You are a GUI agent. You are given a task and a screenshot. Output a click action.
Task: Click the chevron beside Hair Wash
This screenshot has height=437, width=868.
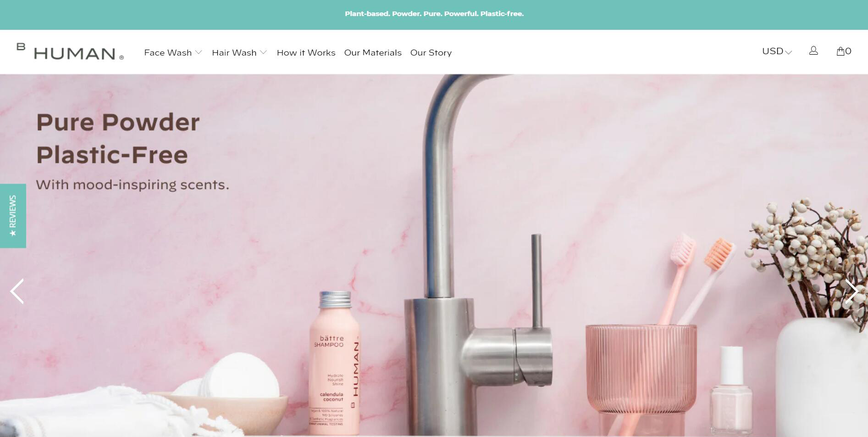click(263, 52)
